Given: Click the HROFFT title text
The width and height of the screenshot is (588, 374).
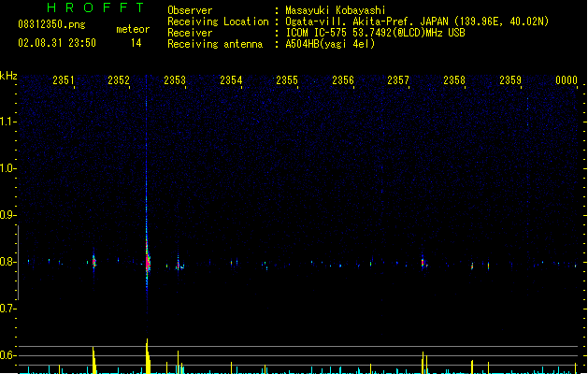Looking at the screenshot, I should [x=95, y=7].
